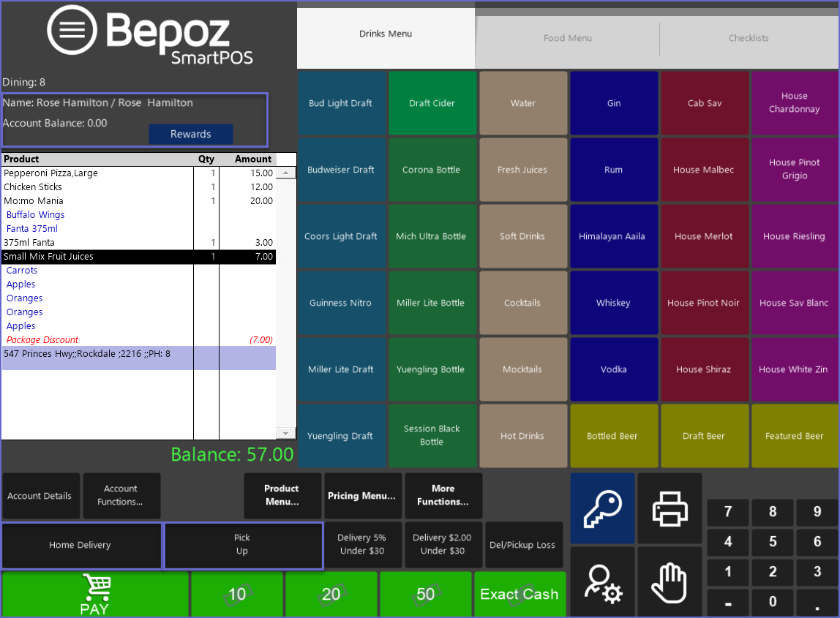Open Hot Drinks category
Viewport: 840px width, 618px height.
click(523, 436)
